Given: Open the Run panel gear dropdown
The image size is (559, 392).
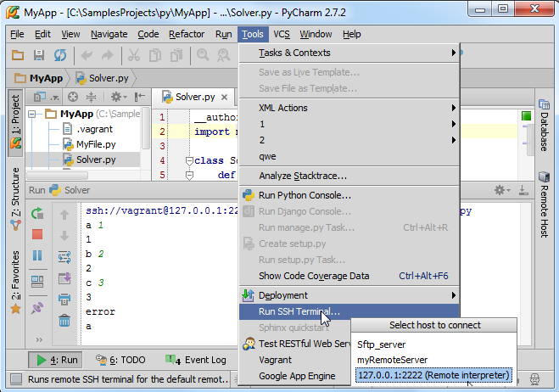Looking at the screenshot, I should point(502,190).
